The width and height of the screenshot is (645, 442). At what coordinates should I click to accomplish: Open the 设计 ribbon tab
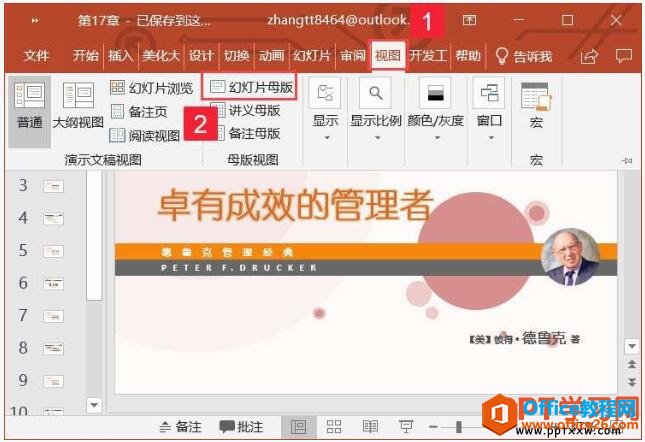coord(201,55)
